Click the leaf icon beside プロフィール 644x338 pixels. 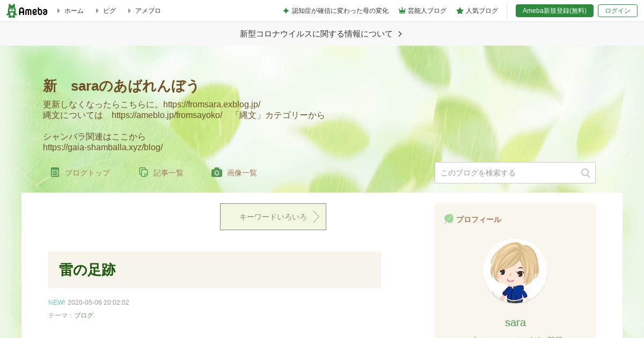pos(449,219)
